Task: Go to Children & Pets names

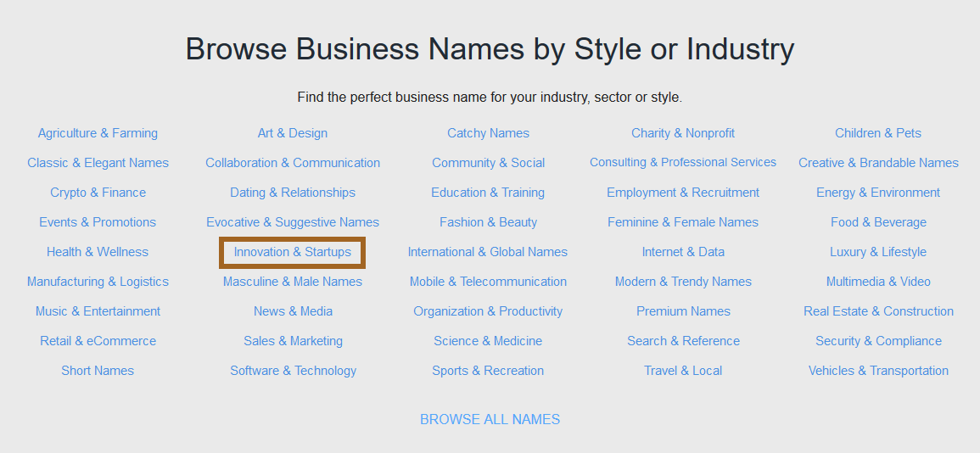Action: point(878,133)
